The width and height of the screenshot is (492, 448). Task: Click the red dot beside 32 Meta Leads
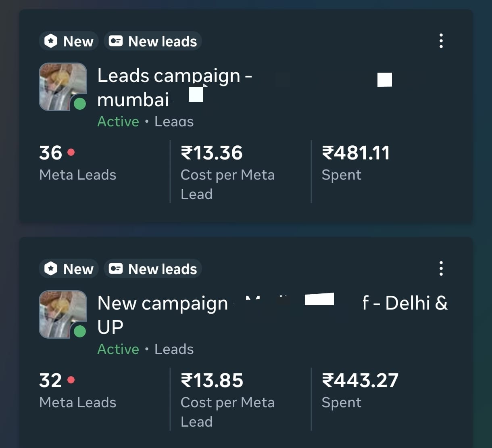tap(71, 380)
